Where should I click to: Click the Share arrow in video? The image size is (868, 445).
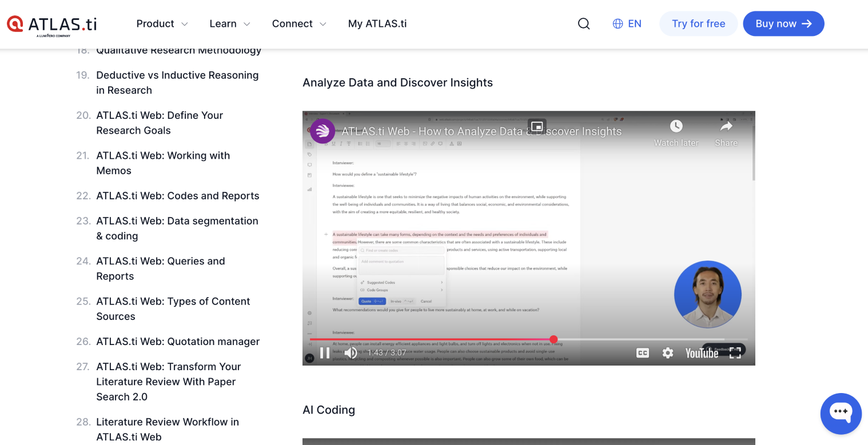coord(726,126)
